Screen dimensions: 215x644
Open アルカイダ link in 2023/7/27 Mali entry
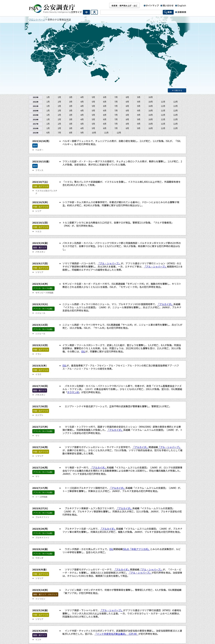[115, 430]
